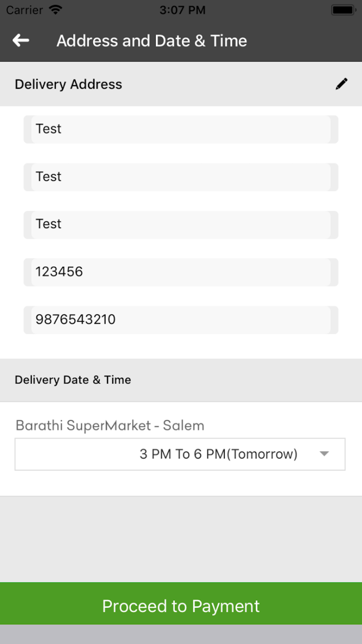Expand the delivery time dropdown arrow
The height and width of the screenshot is (644, 362).
324,454
